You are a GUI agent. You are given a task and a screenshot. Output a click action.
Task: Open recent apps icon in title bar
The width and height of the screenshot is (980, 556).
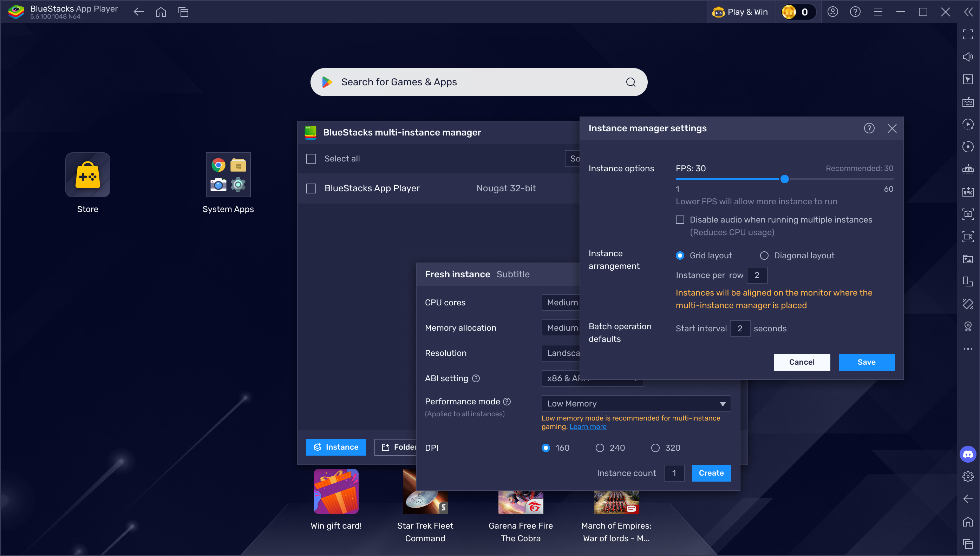[183, 12]
